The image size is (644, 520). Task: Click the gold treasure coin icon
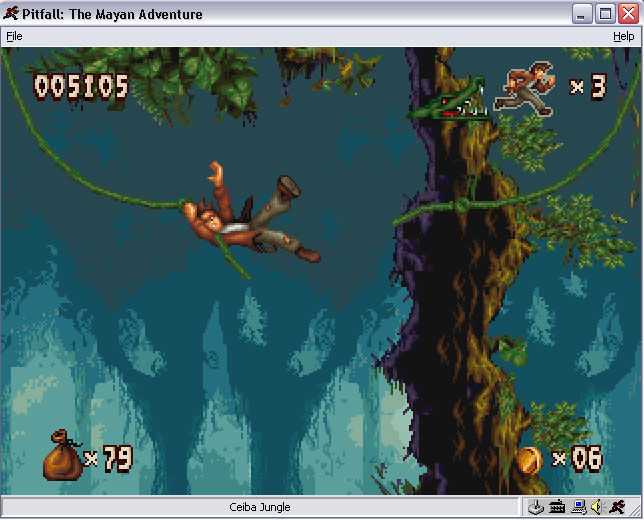coord(529,459)
